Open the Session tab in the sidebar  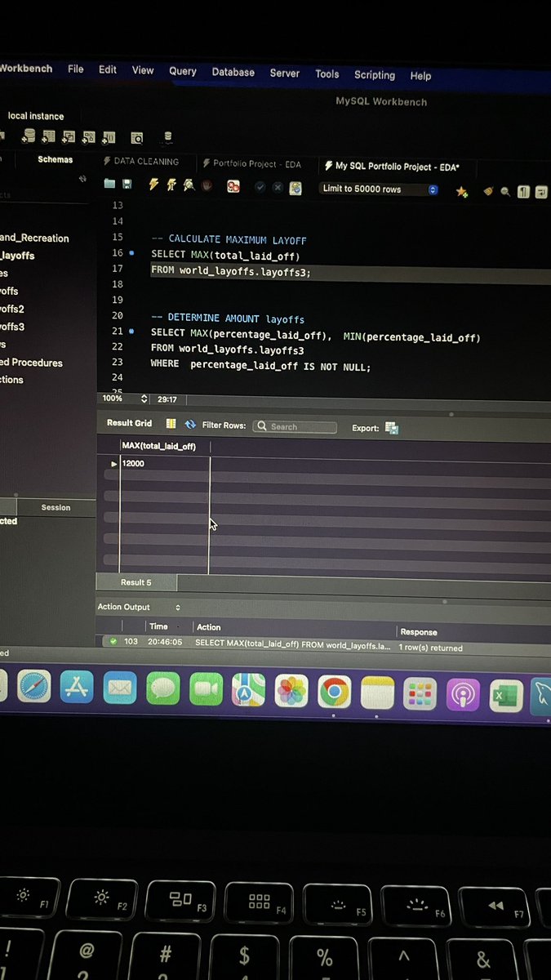point(56,507)
